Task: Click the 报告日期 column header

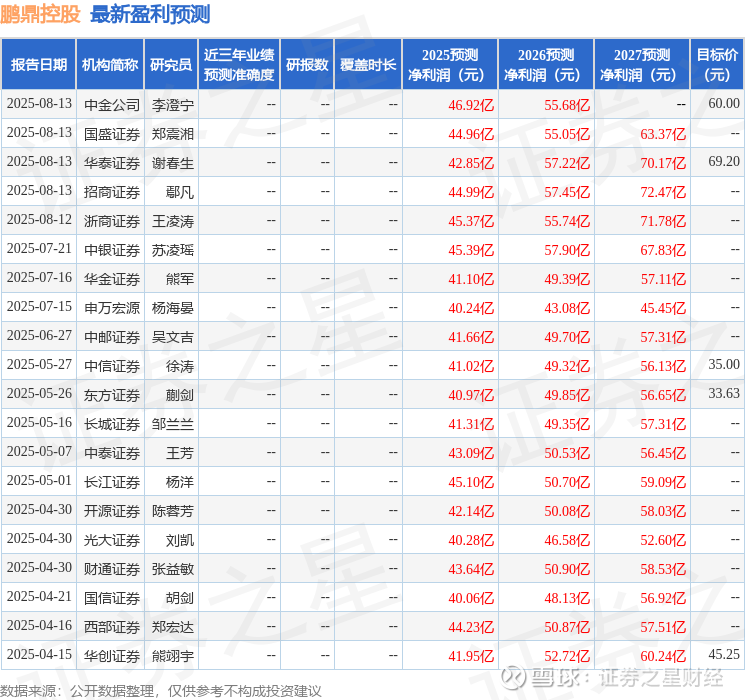Action: coord(38,65)
